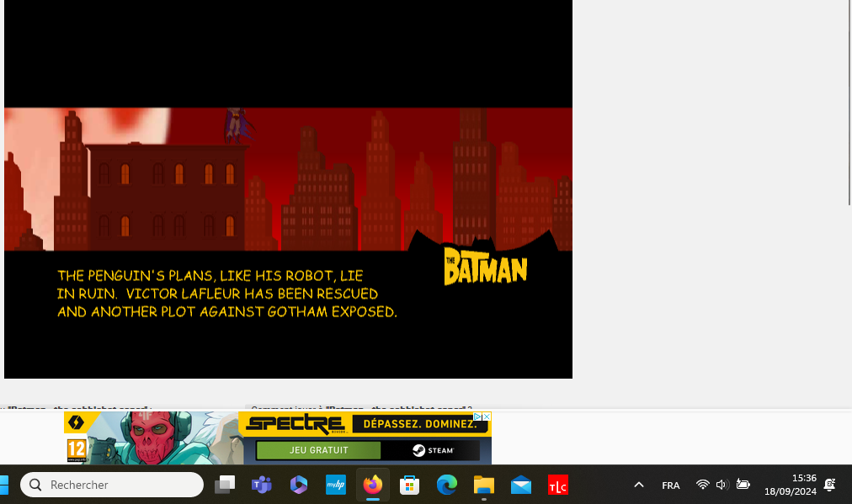The width and height of the screenshot is (852, 504).
Task: Open the volume speaker control
Action: tap(722, 485)
